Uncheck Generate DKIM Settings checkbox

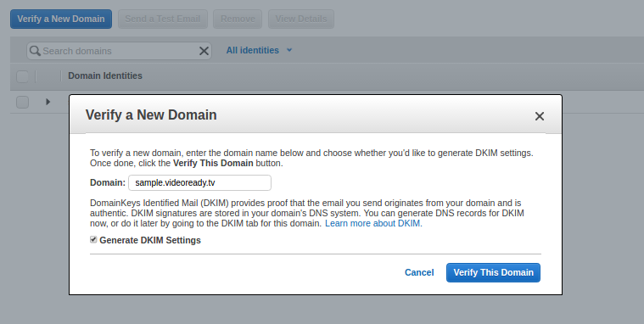[x=93, y=239]
